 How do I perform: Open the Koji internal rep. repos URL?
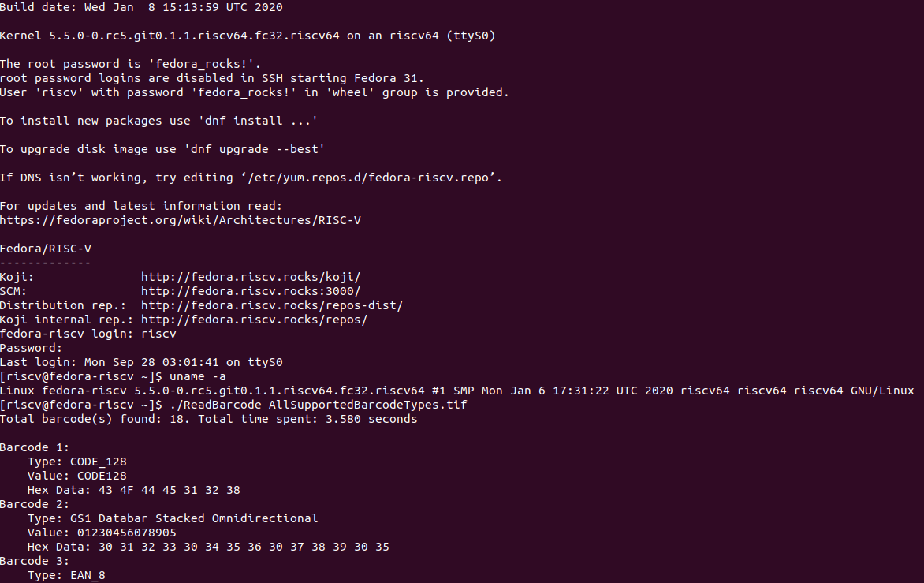[254, 320]
